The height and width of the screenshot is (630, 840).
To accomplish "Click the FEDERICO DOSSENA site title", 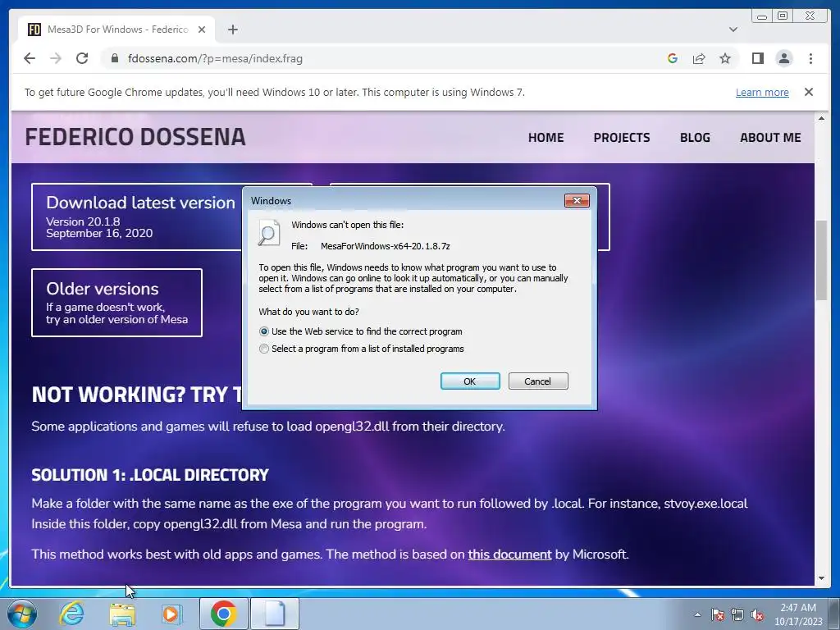I will (x=135, y=137).
